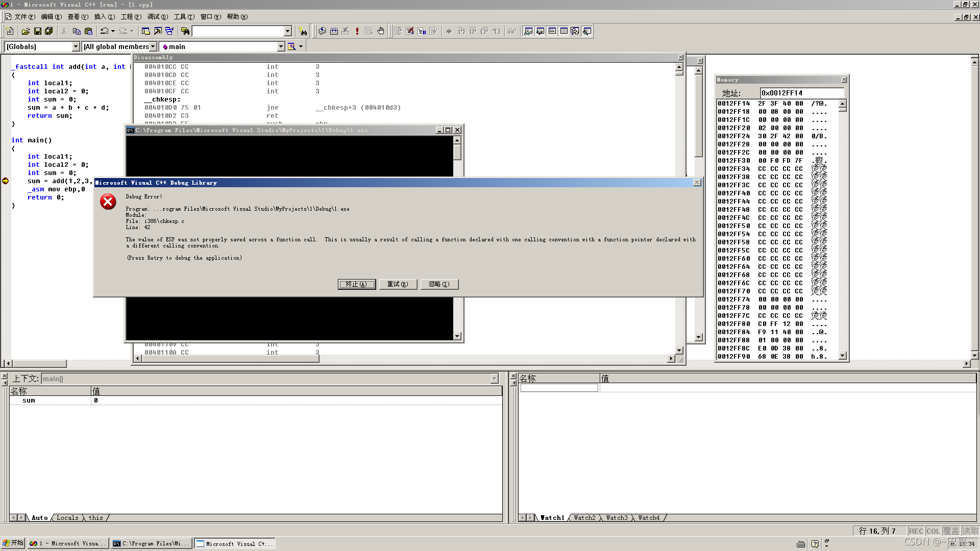Show next statement yellow arrow icon
This screenshot has width=980, height=551.
click(449, 32)
